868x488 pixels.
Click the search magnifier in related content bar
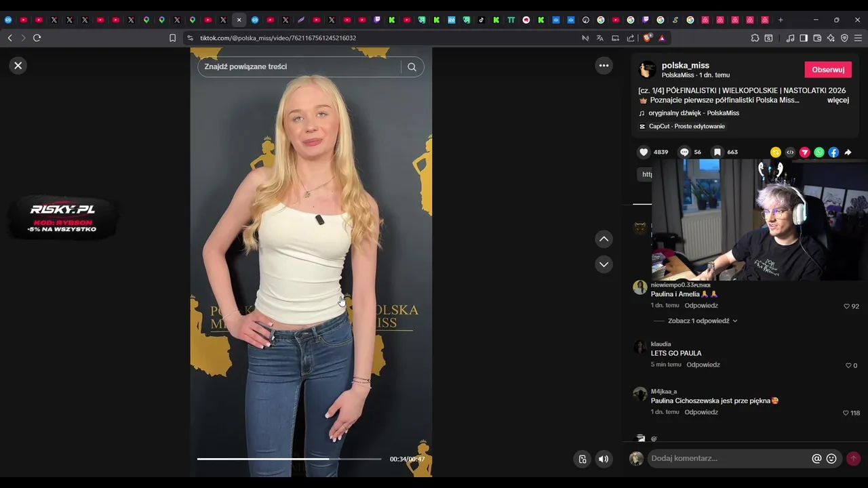(x=412, y=66)
